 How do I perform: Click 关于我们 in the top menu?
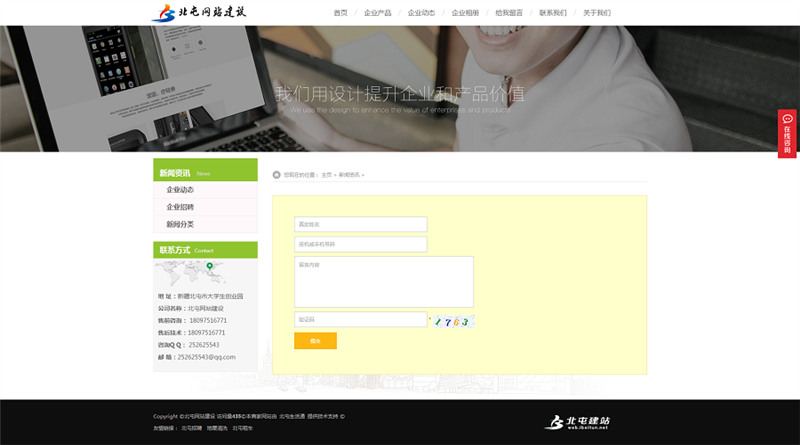597,13
